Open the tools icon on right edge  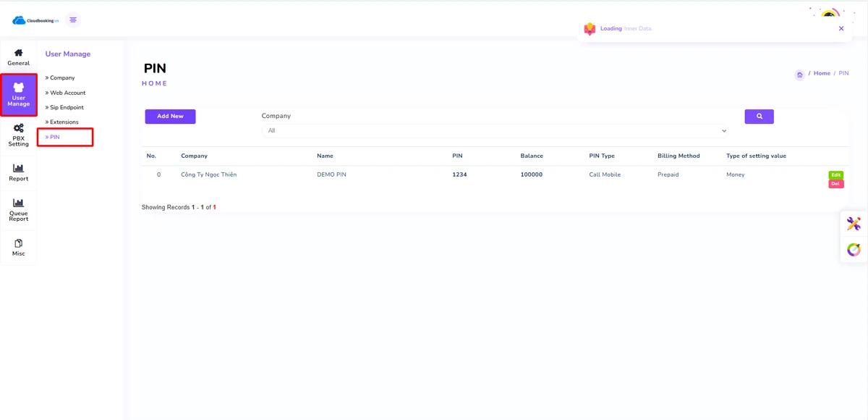[854, 224]
